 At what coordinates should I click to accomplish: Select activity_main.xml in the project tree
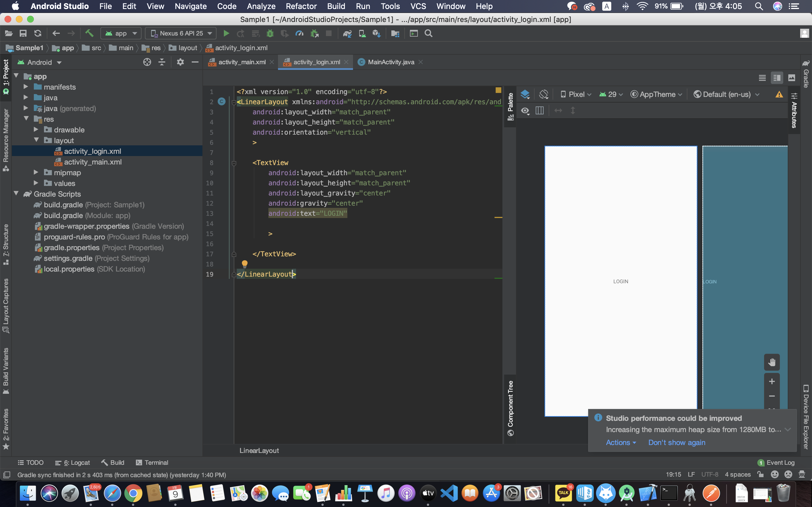(92, 162)
